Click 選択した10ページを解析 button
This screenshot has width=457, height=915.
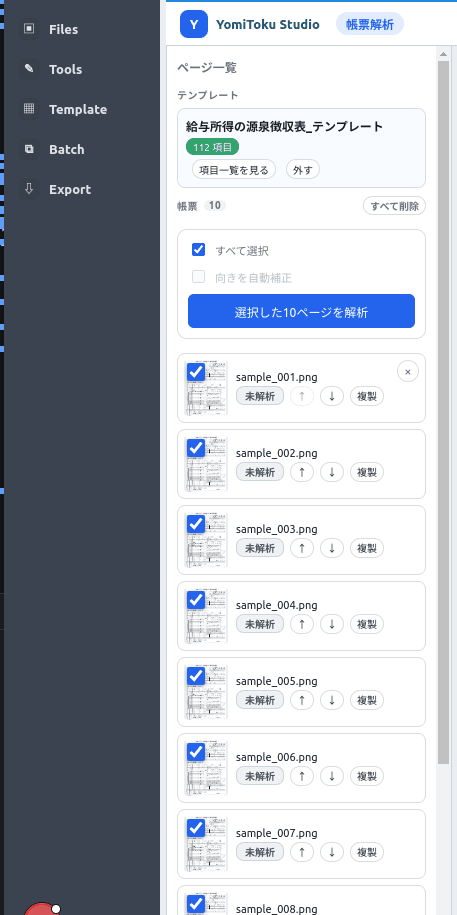[301, 312]
